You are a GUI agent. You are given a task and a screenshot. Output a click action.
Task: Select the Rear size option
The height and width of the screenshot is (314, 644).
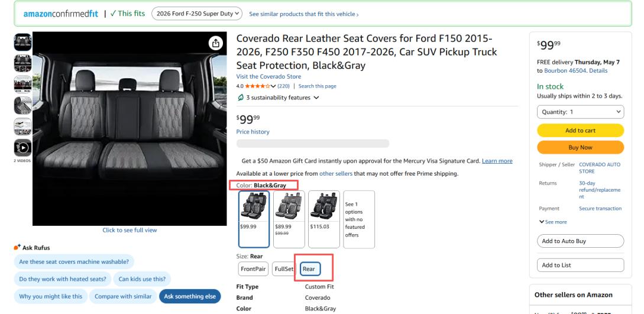coord(310,269)
